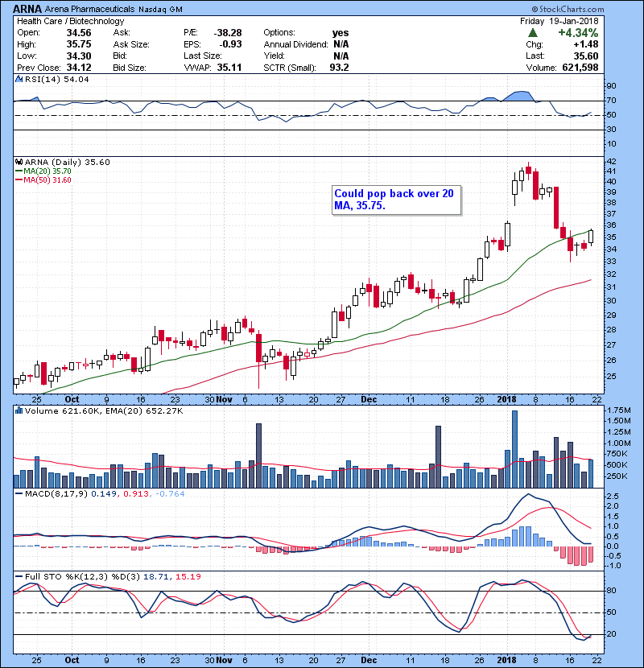Image resolution: width=644 pixels, height=668 pixels.
Task: Click the Last price 35.60 in quote table
Action: tap(586, 56)
